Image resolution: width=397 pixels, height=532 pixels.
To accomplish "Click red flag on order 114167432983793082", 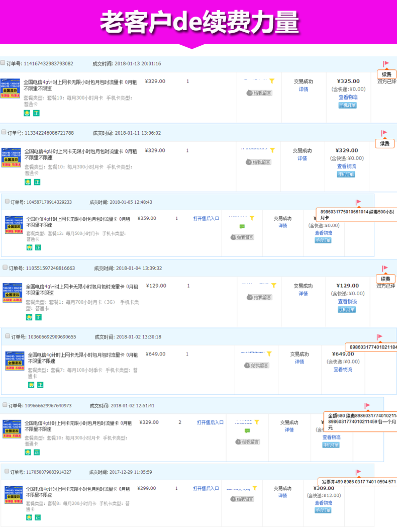I will 386,63.
